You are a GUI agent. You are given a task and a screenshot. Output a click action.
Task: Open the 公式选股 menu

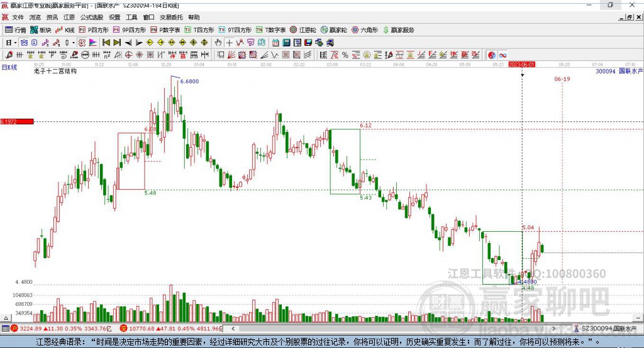coord(92,18)
